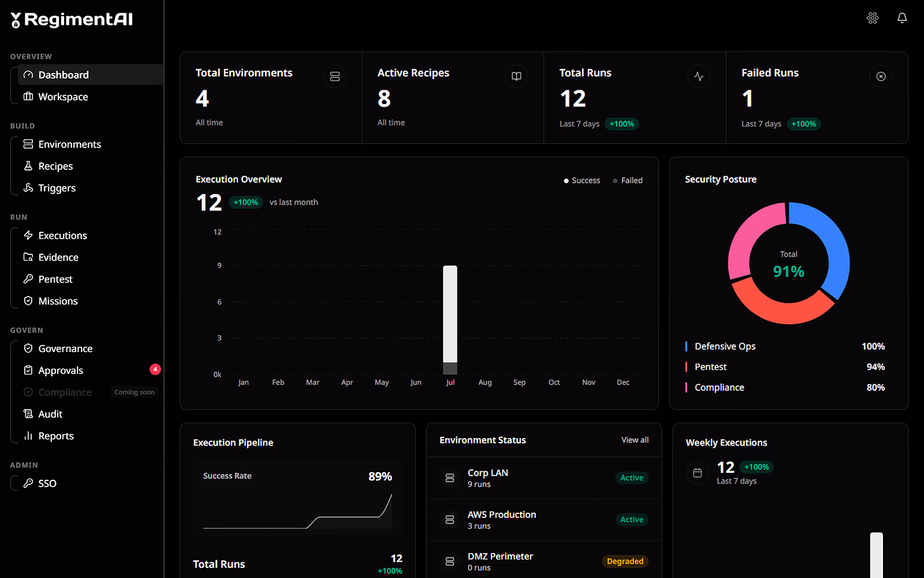Click the DMZ Perimeter server icon
Viewport: 924px width, 578px height.
click(x=450, y=561)
